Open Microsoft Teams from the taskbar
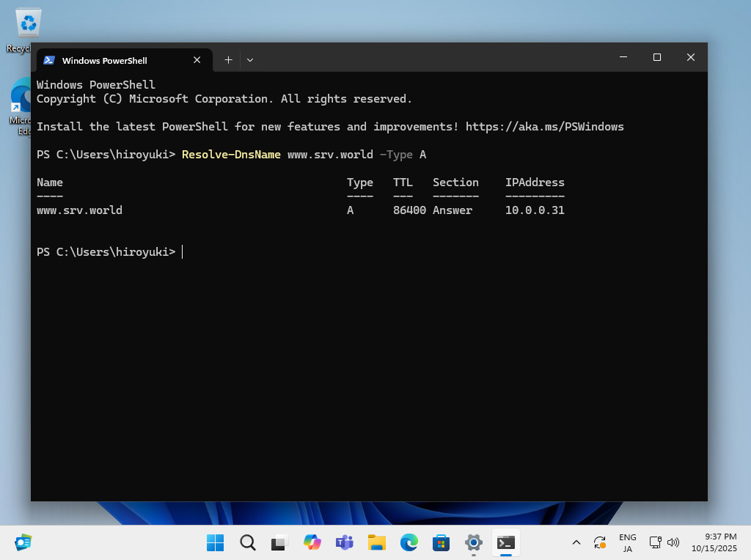The image size is (751, 560). tap(344, 542)
